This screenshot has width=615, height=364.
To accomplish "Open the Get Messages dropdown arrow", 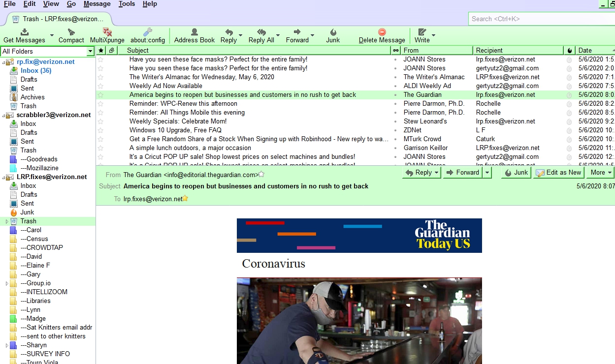I will [52, 35].
